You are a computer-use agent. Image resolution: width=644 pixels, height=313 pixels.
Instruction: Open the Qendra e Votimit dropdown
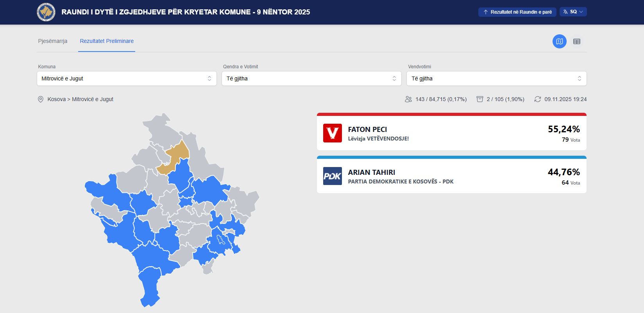pos(311,78)
